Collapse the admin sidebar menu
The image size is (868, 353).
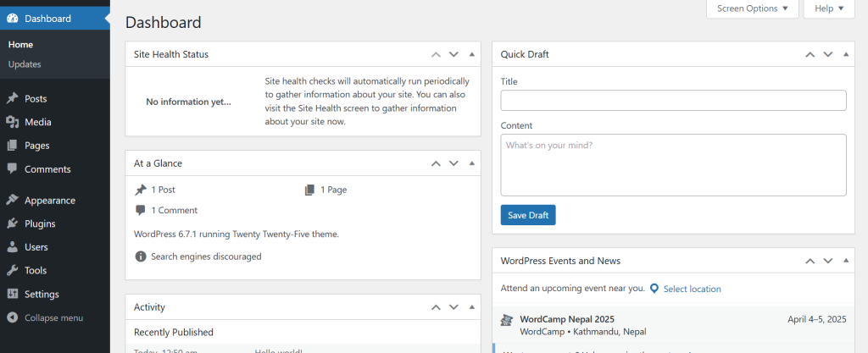pos(53,318)
